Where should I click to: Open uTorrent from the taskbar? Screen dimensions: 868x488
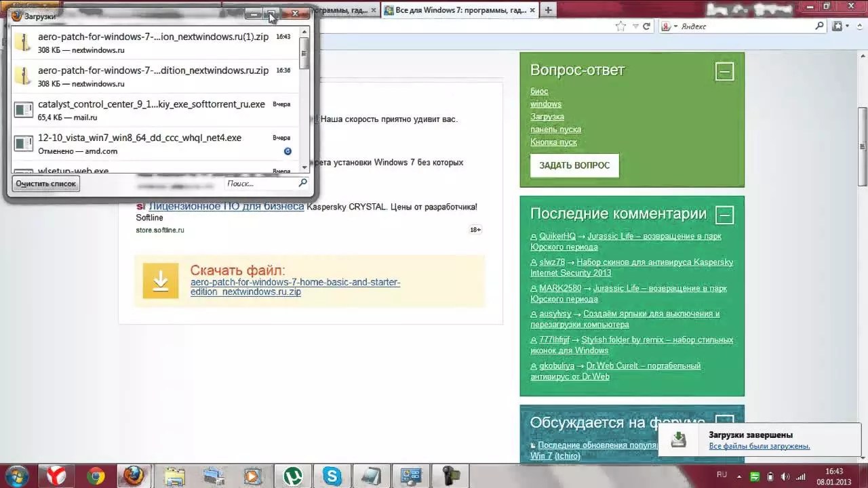pos(293,476)
